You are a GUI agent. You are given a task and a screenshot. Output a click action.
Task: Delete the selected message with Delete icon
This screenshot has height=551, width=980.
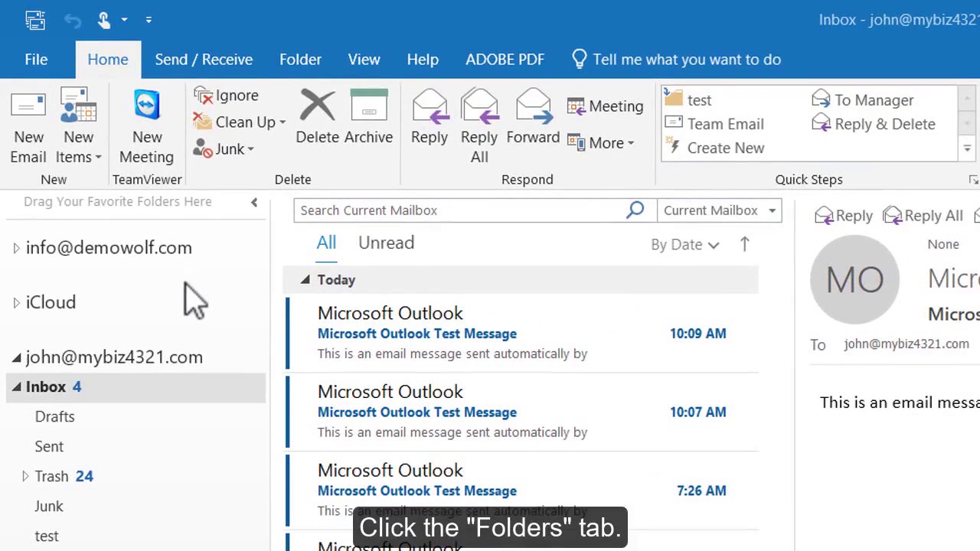317,107
